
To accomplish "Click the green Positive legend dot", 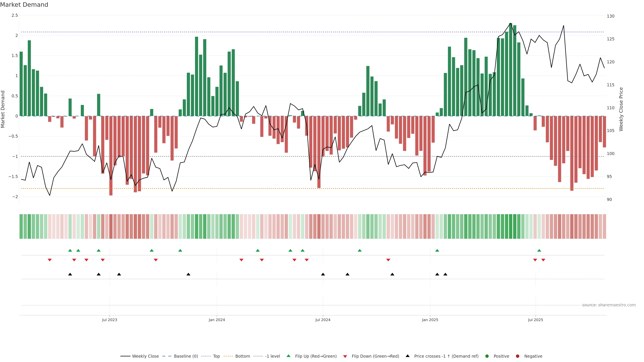I will tap(487, 356).
